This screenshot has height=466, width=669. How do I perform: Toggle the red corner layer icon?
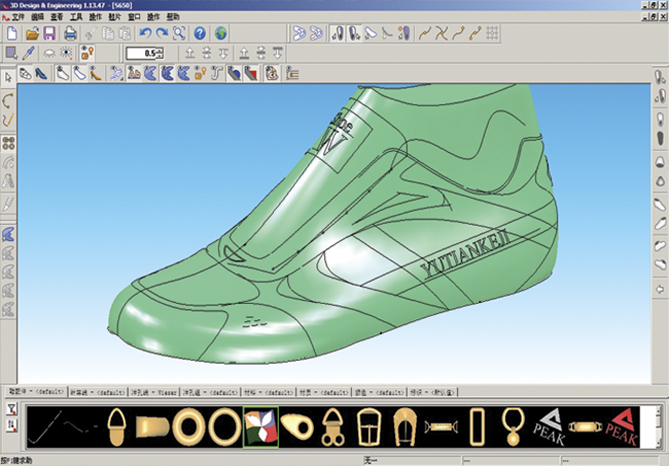point(251,73)
